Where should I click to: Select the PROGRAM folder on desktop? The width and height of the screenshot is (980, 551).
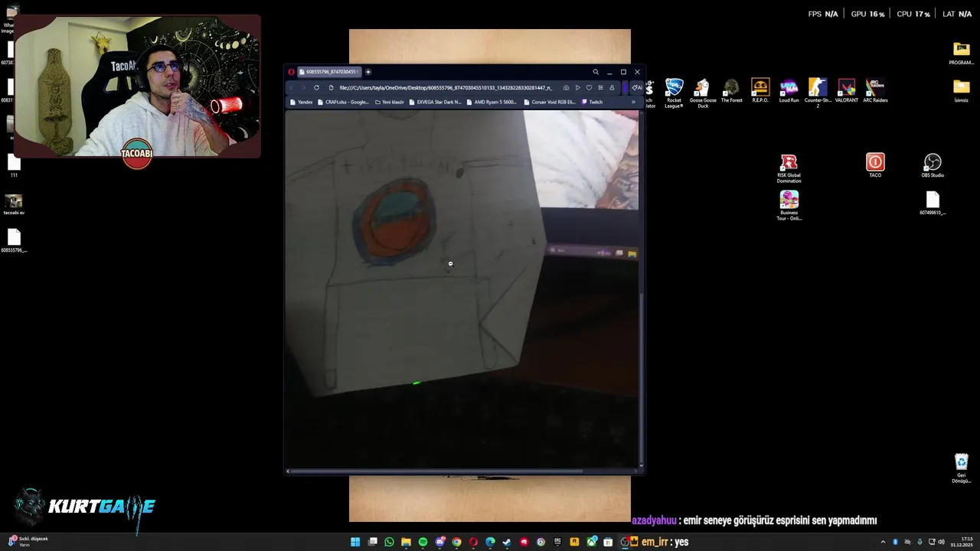(961, 54)
